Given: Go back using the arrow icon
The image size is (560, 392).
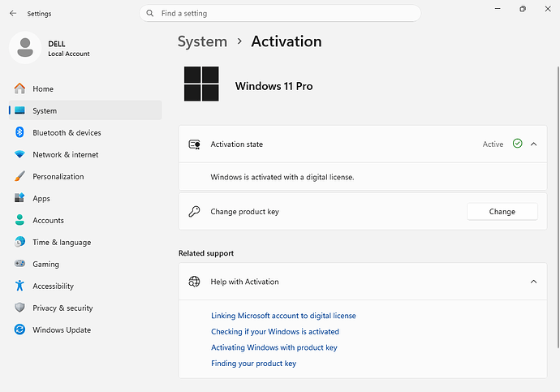Looking at the screenshot, I should (13, 13).
